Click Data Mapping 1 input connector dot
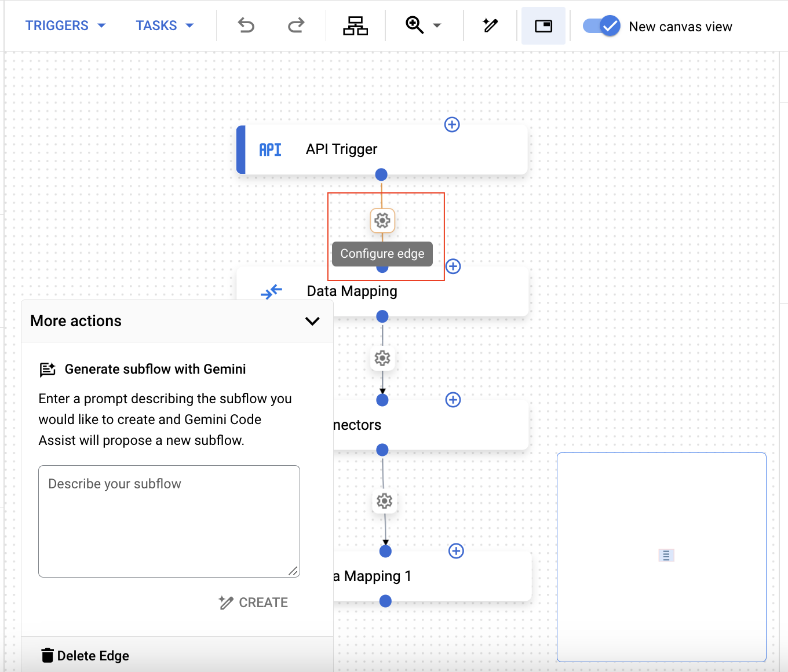788x672 pixels. pyautogui.click(x=385, y=551)
